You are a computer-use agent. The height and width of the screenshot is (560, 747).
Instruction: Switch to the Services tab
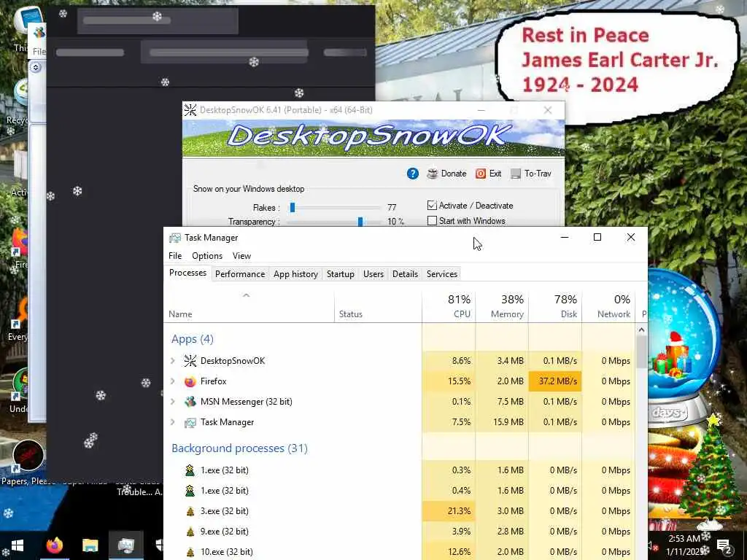(441, 274)
